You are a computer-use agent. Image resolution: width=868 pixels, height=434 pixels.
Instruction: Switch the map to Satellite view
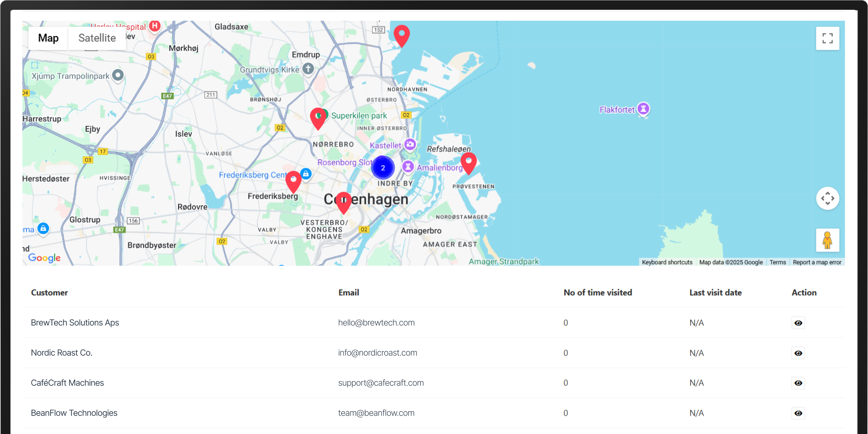[x=97, y=38]
